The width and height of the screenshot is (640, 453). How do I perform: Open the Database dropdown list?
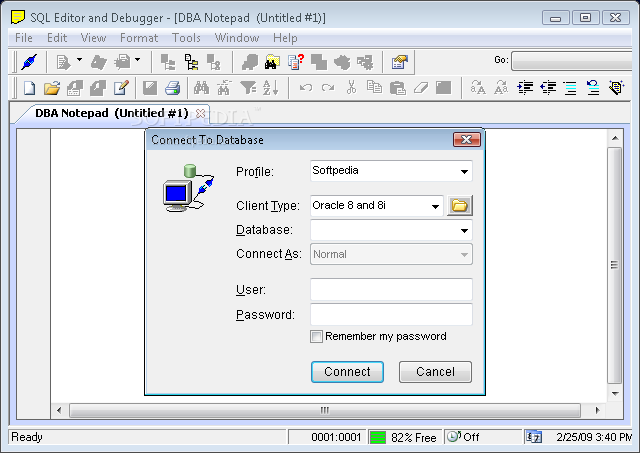pos(464,231)
